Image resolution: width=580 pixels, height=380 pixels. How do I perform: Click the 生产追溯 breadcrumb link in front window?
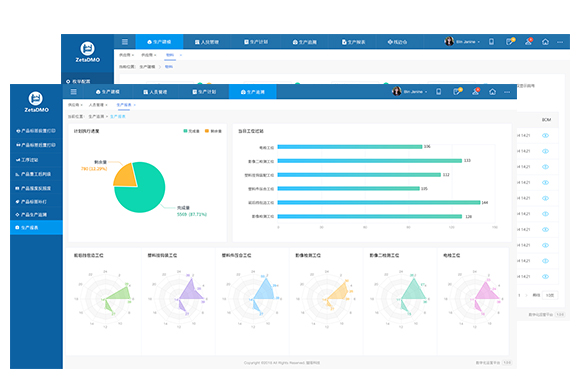pyautogui.click(x=96, y=117)
